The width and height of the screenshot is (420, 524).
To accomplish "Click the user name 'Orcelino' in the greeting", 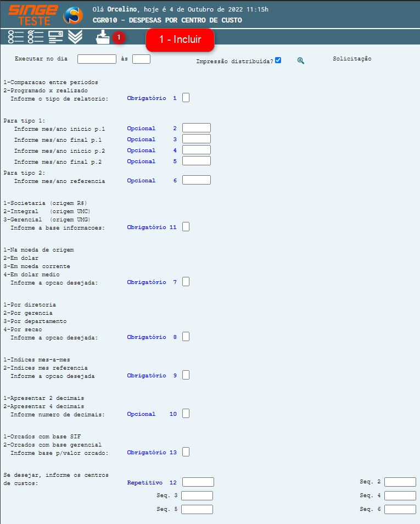I will tap(122, 9).
